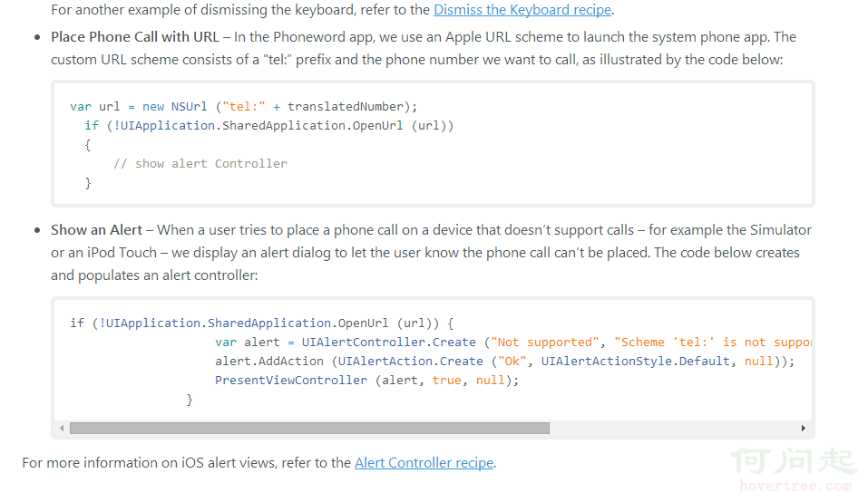This screenshot has height=502, width=868.
Task: Click the 'Place Phone Call with URL' heading
Action: click(x=135, y=37)
